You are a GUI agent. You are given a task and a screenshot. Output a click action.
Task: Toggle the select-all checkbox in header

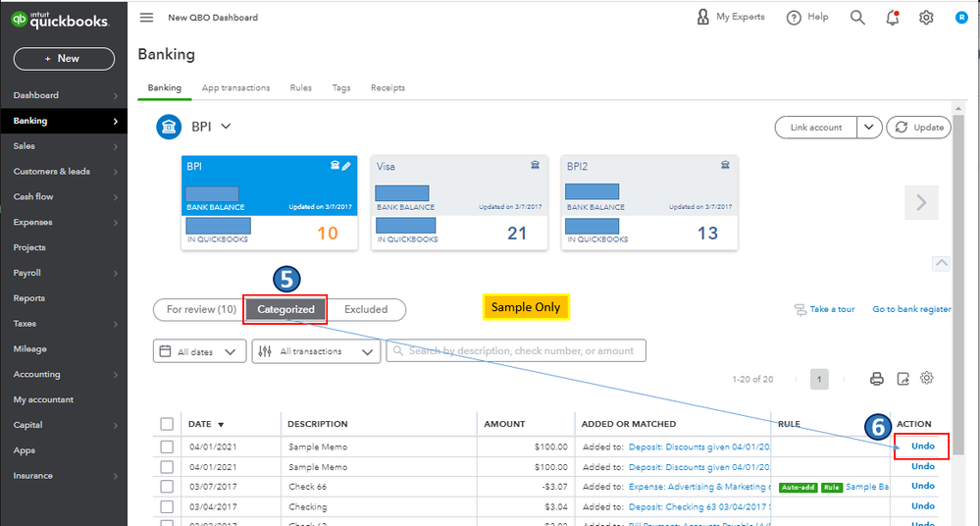pos(167,424)
